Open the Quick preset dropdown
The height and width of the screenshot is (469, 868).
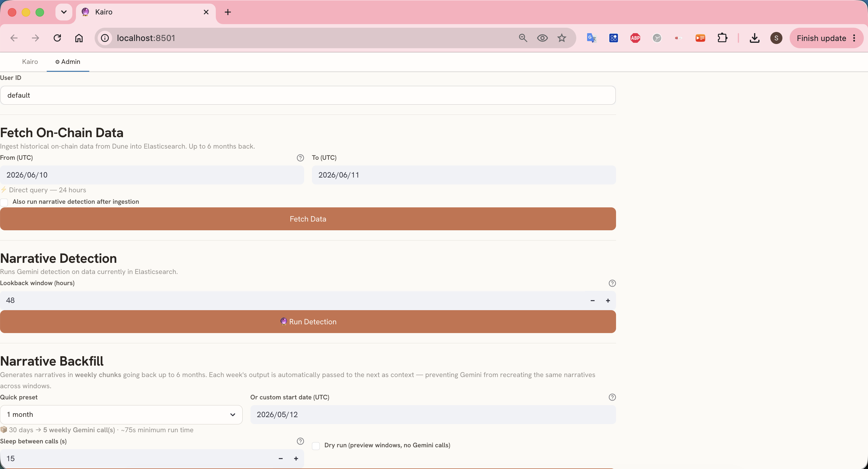point(121,414)
